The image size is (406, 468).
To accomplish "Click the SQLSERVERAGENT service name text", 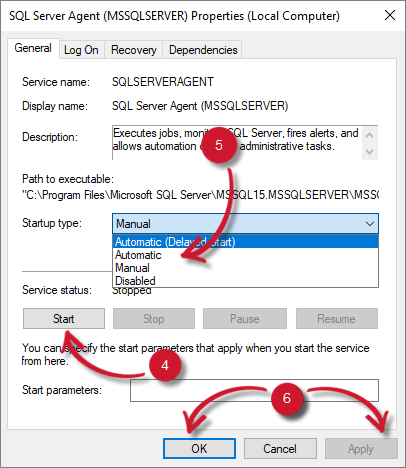I will 163,82.
